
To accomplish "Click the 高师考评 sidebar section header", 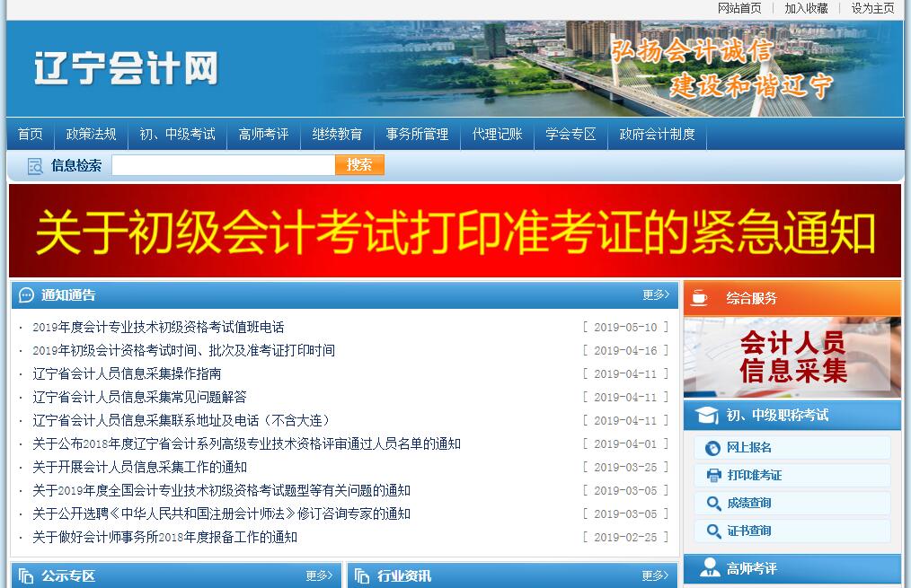I will coord(792,568).
